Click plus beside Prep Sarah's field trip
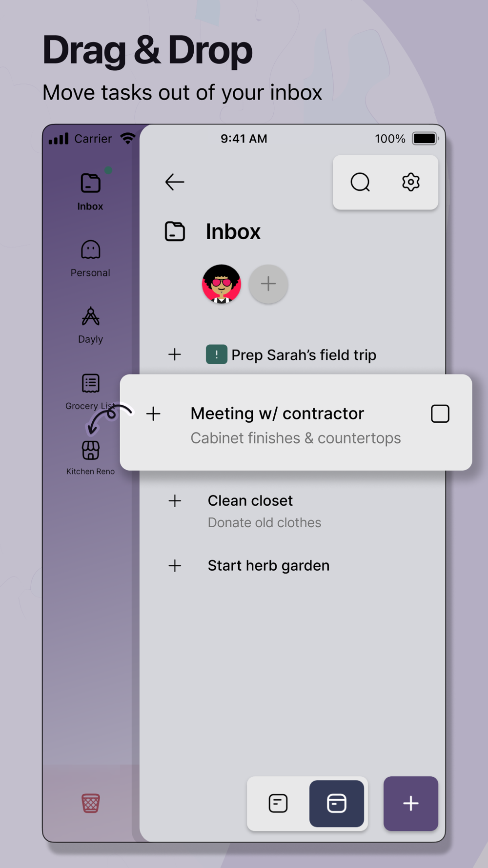The height and width of the screenshot is (868, 488). pos(175,354)
